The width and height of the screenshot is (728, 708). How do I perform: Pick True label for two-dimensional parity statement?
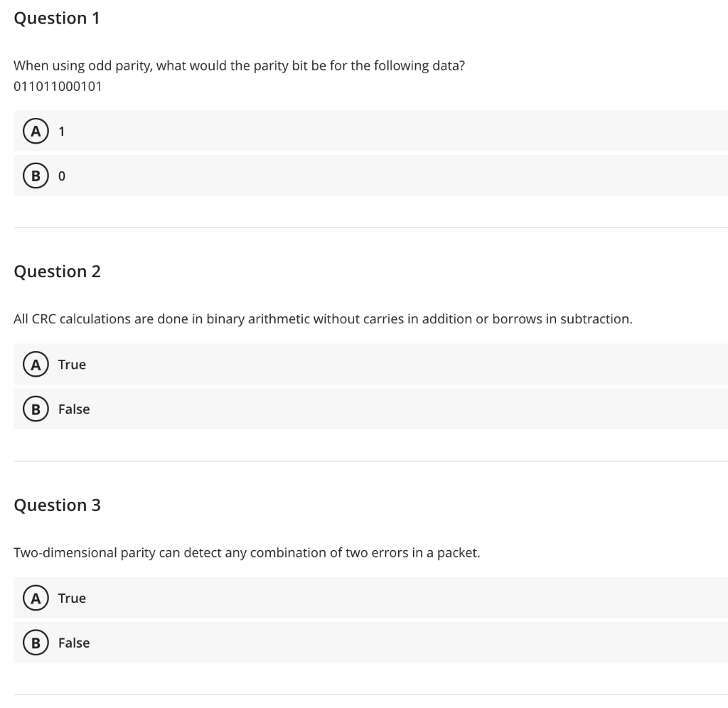(72, 598)
